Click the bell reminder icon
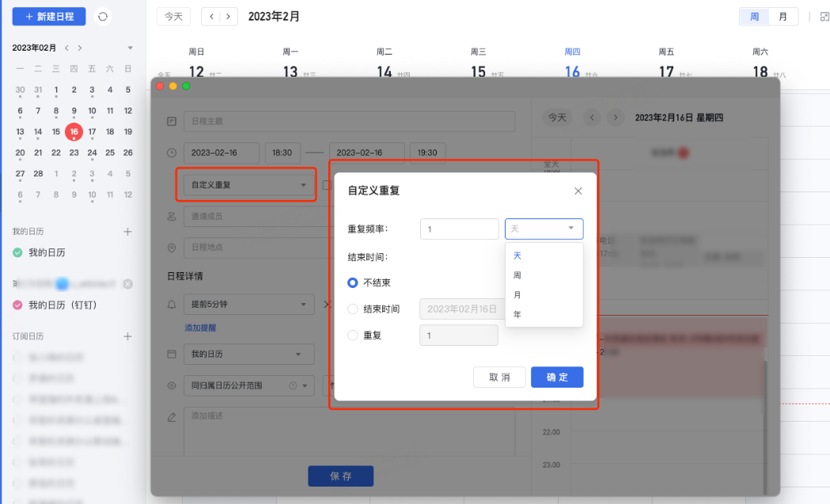Viewport: 830px width, 504px height. 172,305
